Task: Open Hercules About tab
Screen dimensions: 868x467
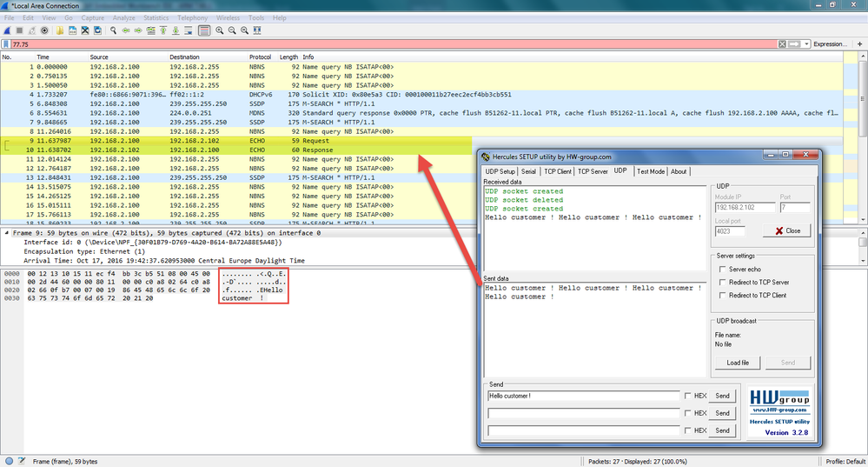Action: (x=679, y=171)
